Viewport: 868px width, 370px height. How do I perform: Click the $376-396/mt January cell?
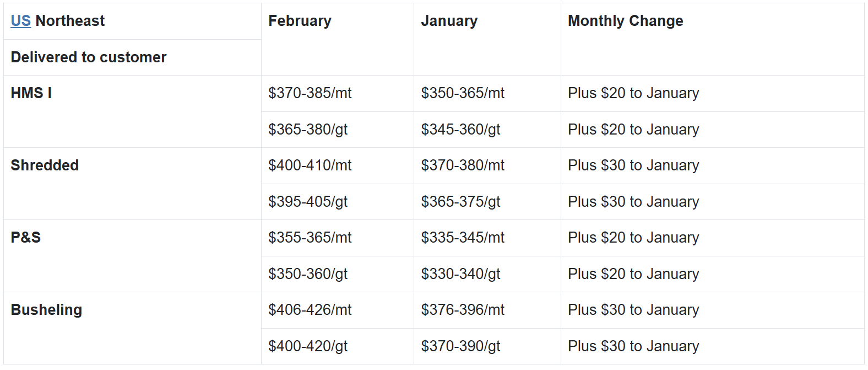[x=463, y=310]
